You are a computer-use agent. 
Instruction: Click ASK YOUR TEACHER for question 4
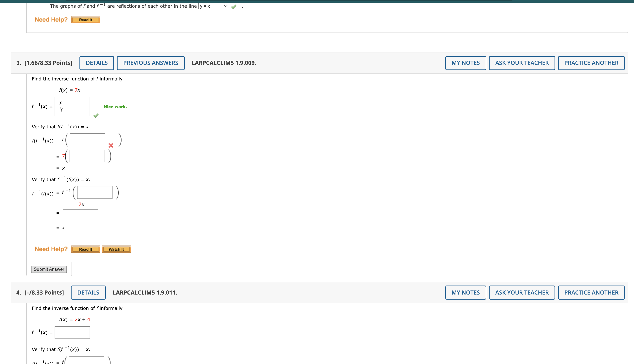[x=522, y=292]
